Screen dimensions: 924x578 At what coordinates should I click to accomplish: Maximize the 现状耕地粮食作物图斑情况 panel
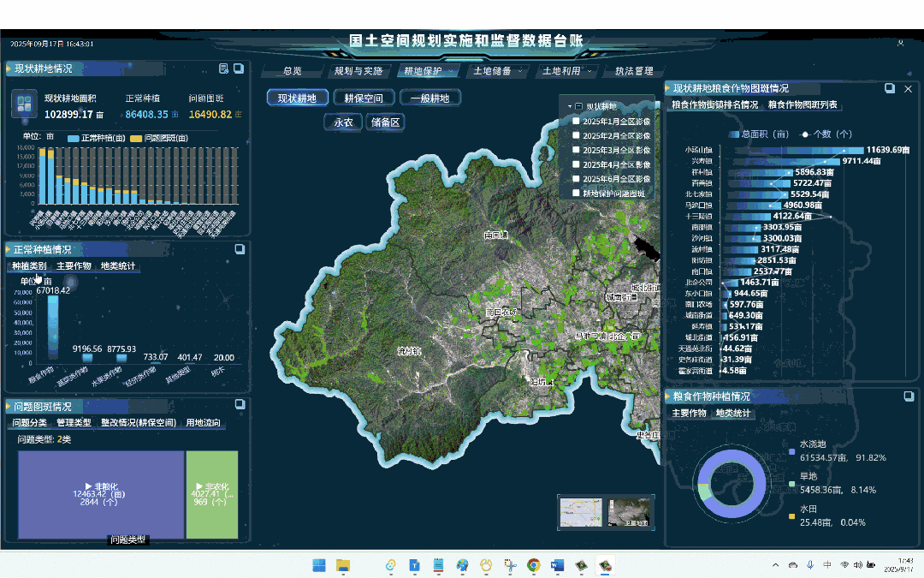pos(891,88)
